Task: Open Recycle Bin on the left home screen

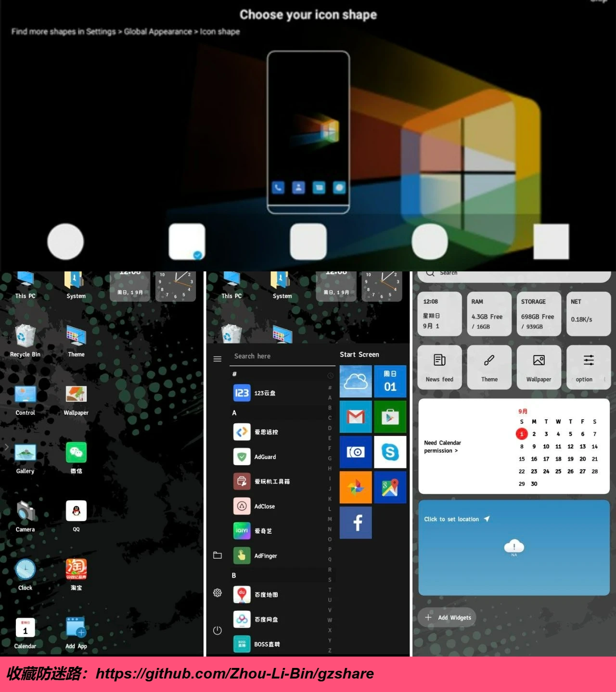Action: [25, 341]
